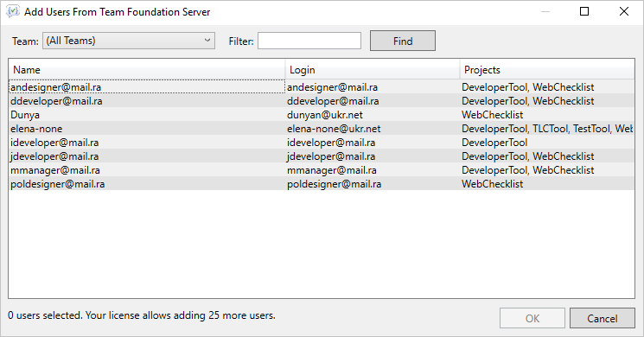Click the dialog title bar app icon
Viewport: 644px width, 337px height.
(12, 11)
